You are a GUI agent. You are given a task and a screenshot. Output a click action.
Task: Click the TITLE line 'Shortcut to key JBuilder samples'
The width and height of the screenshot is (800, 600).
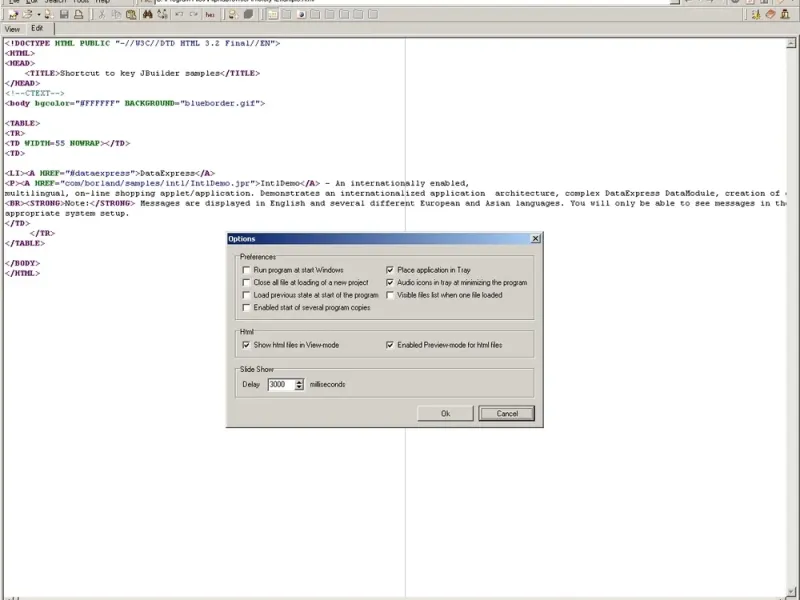(142, 73)
